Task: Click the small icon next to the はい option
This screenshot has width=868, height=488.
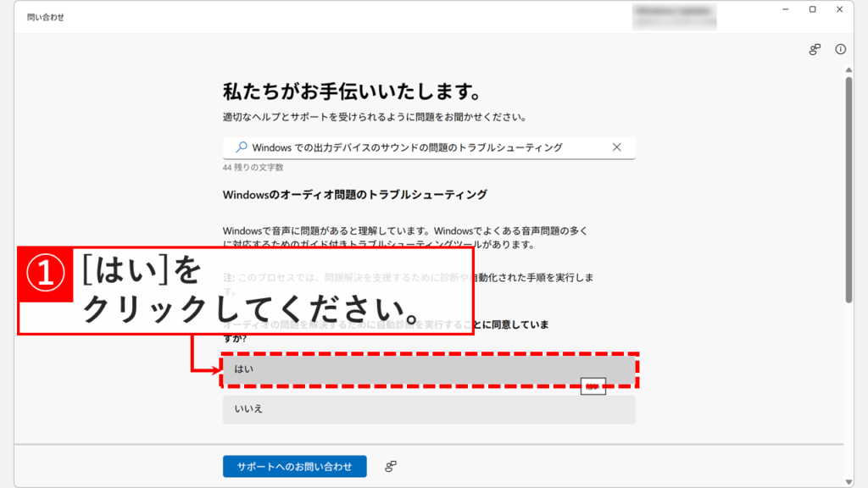Action: [x=593, y=385]
